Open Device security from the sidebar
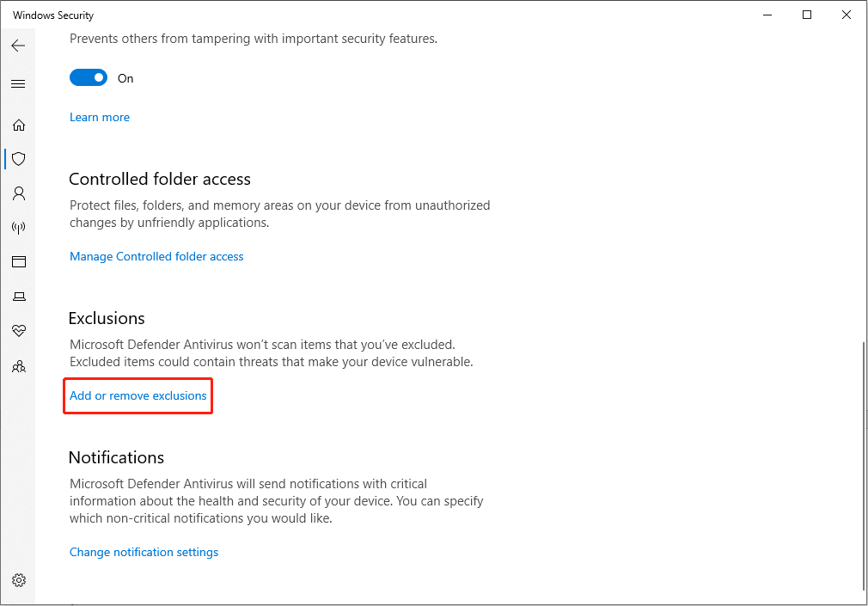 [19, 296]
